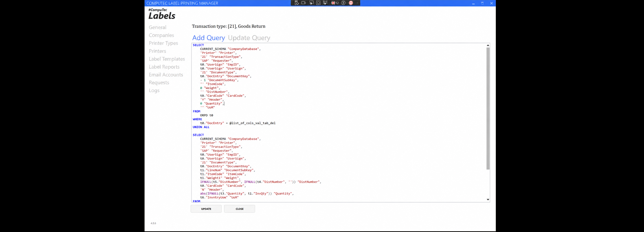Click the t1."Weight1" "Weight" line
644x232 pixels.
(x=220, y=178)
